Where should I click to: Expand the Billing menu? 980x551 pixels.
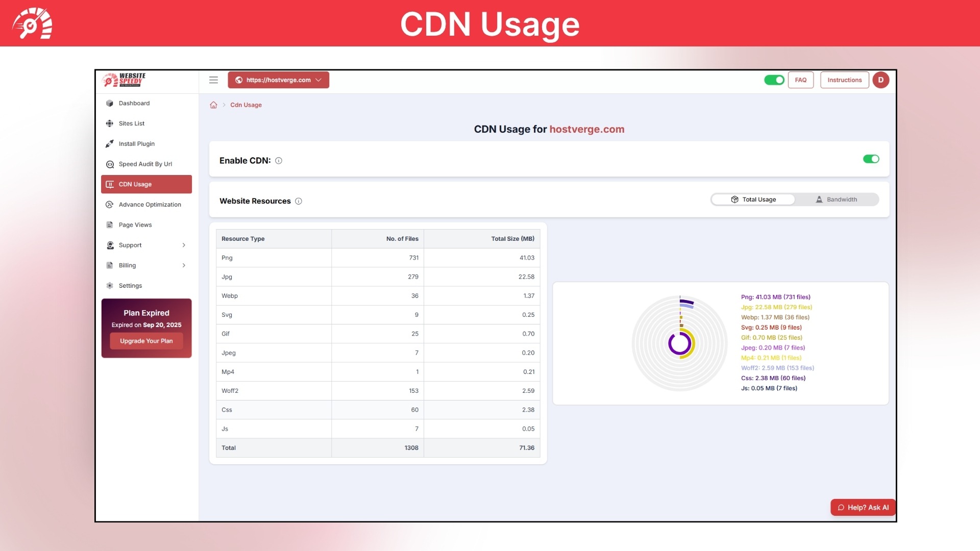[x=146, y=265]
